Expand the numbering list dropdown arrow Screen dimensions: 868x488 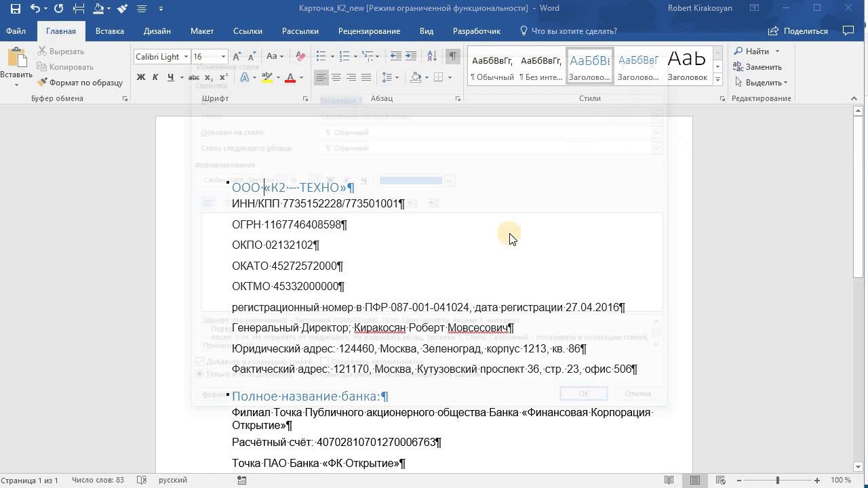[x=355, y=57]
